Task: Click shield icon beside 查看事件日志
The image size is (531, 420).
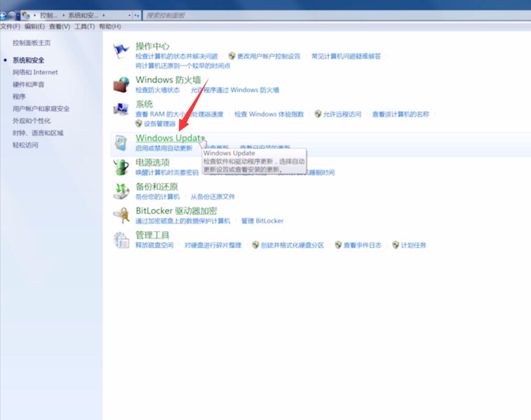Action: tap(338, 245)
